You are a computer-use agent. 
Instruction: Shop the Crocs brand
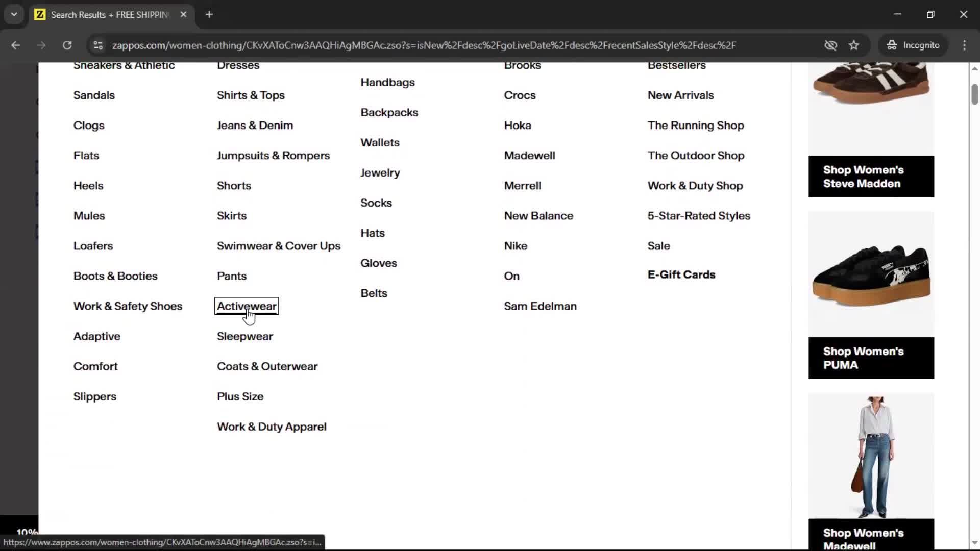coord(520,95)
